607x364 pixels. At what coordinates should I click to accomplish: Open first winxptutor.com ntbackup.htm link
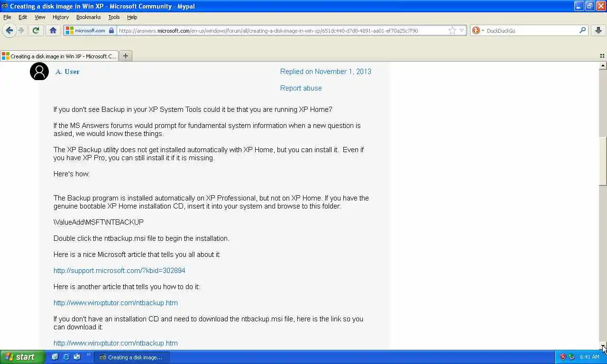[x=115, y=303]
